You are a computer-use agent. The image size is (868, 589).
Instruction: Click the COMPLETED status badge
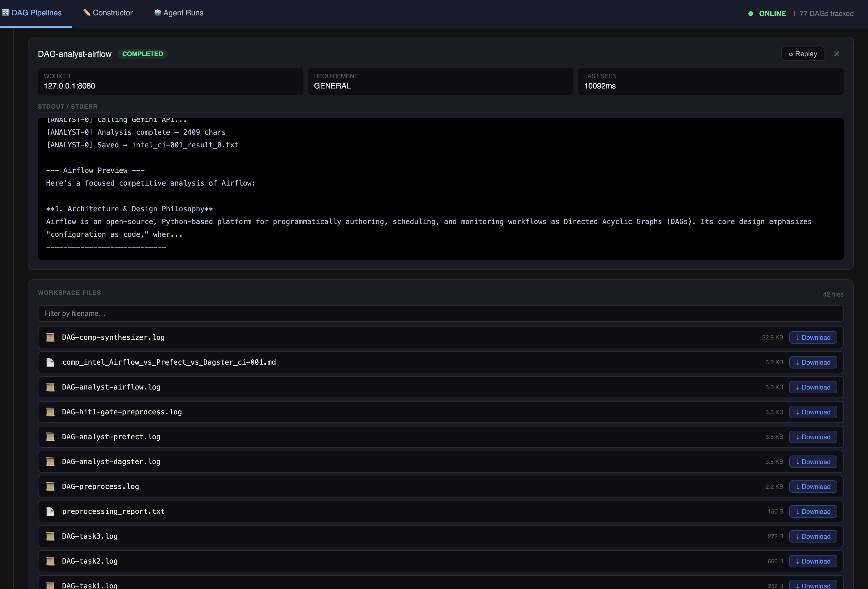[x=142, y=54]
